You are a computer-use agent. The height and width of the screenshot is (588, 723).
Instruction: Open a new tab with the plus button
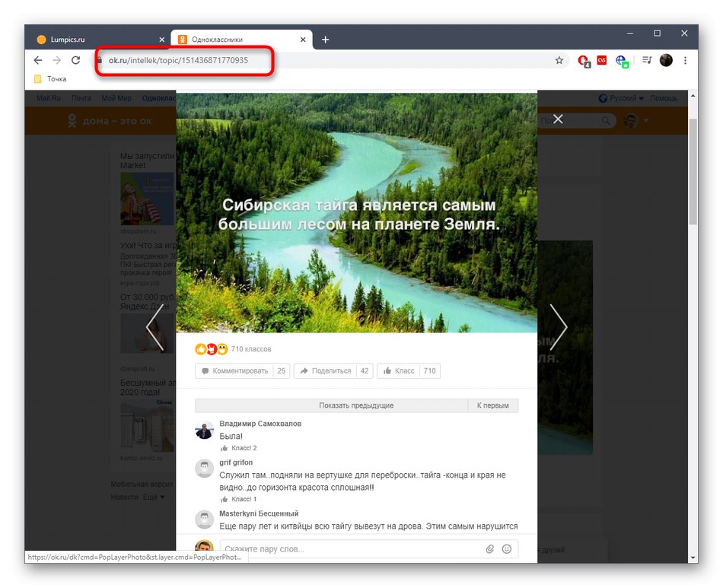click(x=325, y=40)
